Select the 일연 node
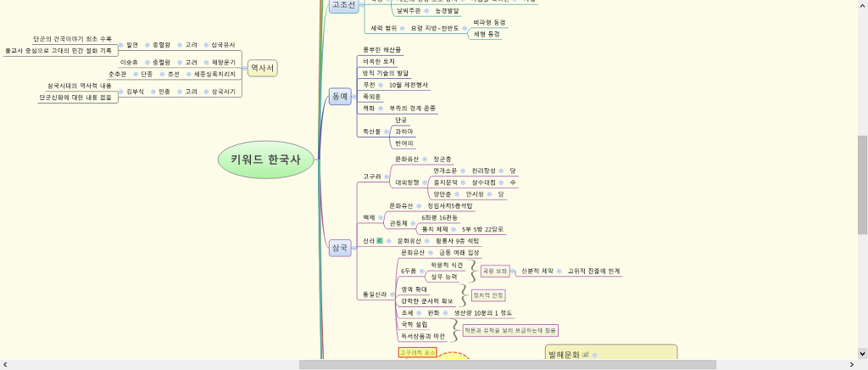 pos(131,45)
